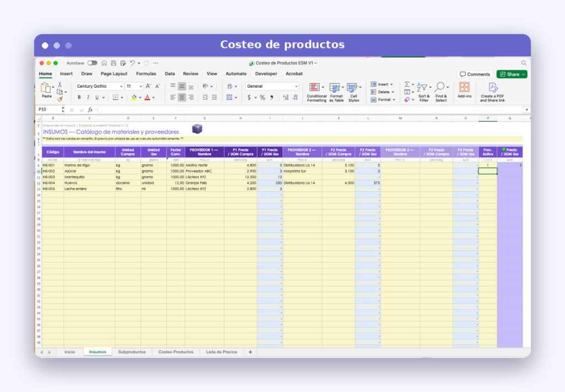Click the Save icon in title bar
The image size is (565, 392).
click(x=114, y=63)
